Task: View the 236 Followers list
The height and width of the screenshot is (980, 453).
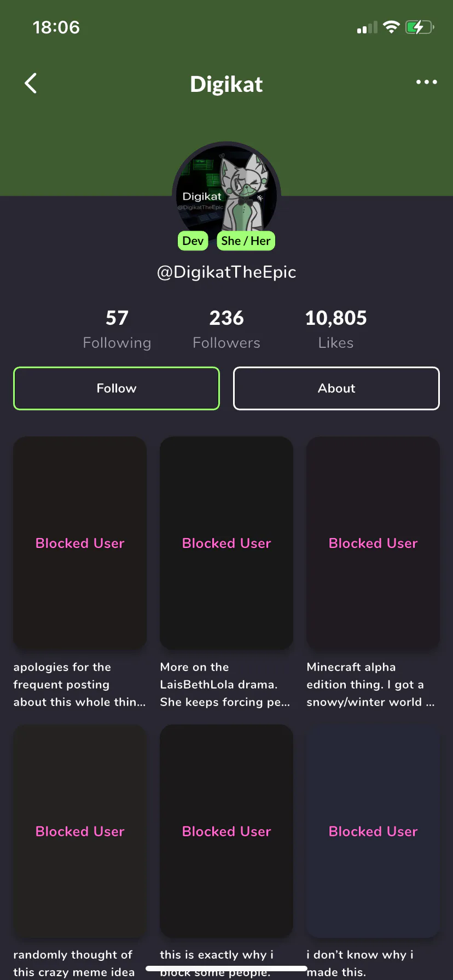Action: point(226,328)
